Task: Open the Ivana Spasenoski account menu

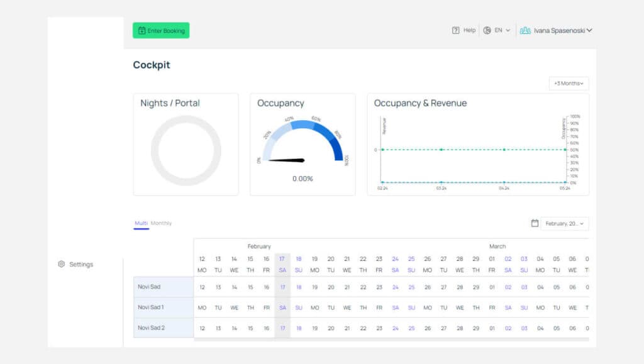Action: [x=563, y=30]
